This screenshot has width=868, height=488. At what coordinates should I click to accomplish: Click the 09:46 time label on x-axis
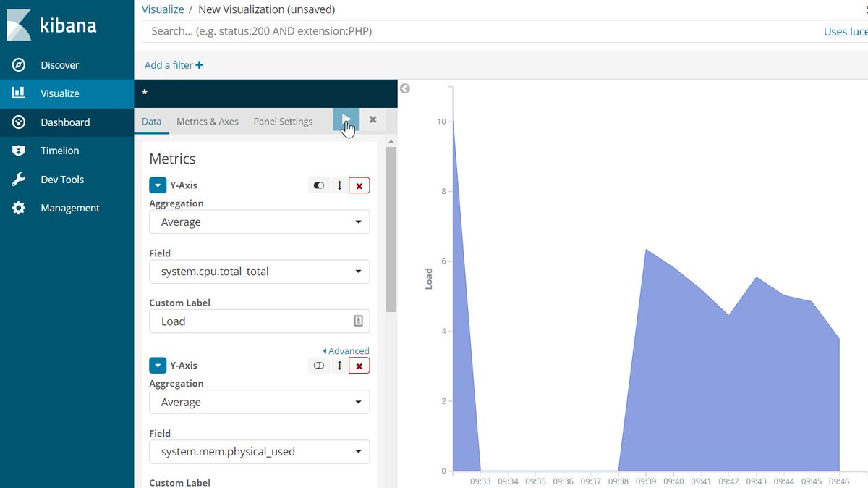coord(839,481)
